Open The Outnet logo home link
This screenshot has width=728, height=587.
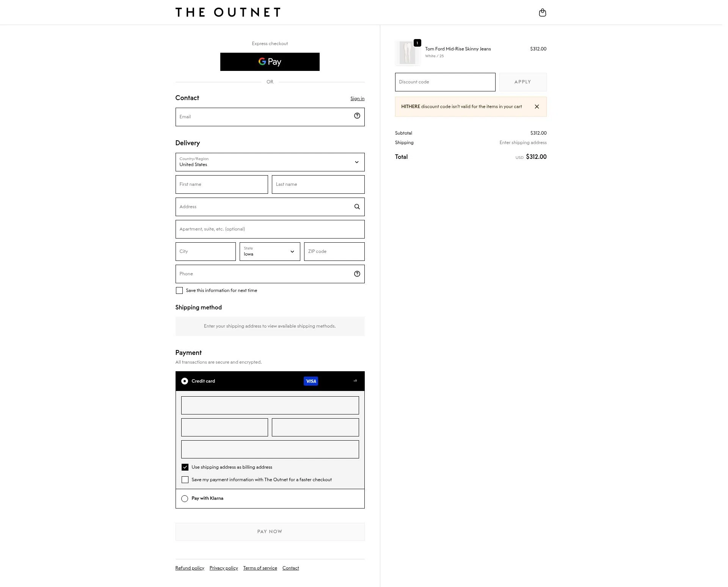(x=228, y=12)
